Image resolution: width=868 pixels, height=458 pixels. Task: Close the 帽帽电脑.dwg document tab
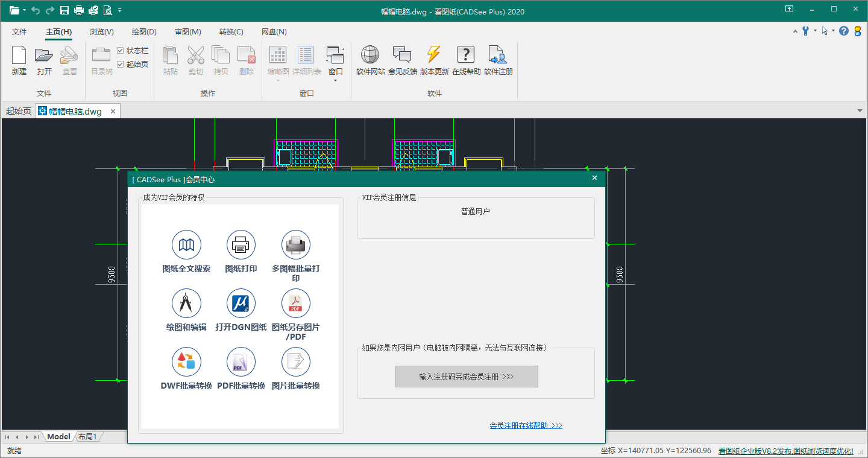tap(113, 111)
